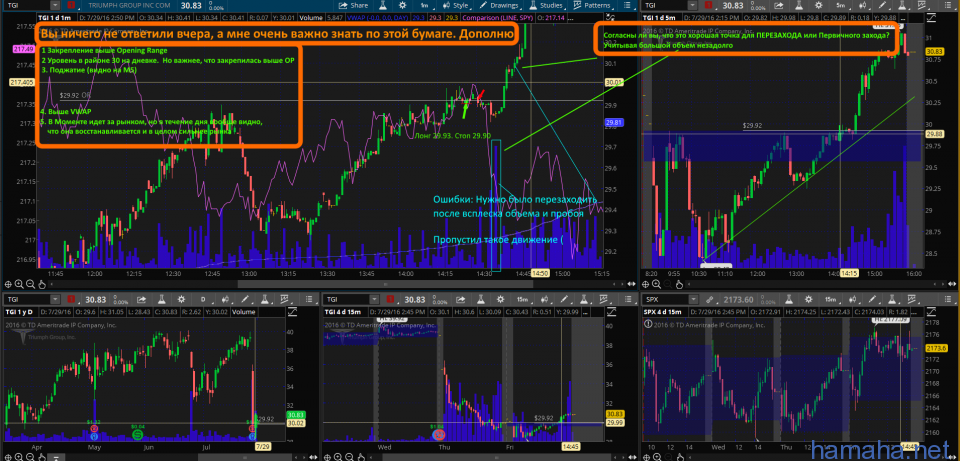Open patterns icon in TGI 5m chart

921,6
